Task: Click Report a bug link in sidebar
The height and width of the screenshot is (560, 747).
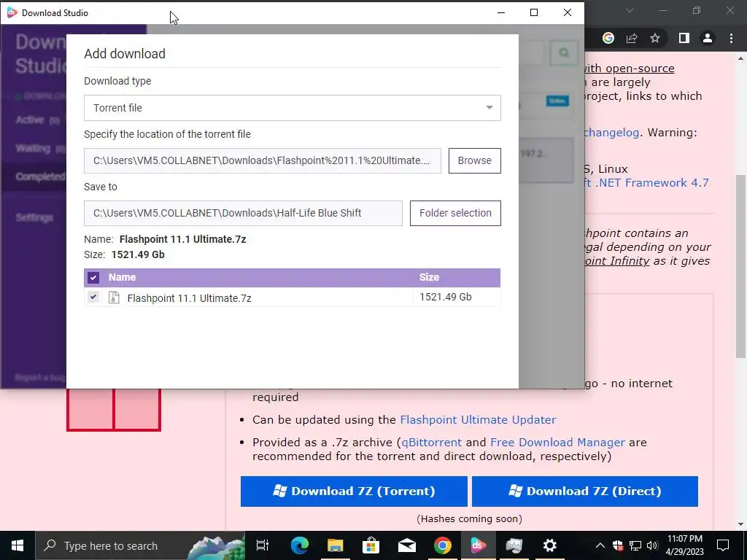Action: pos(40,378)
